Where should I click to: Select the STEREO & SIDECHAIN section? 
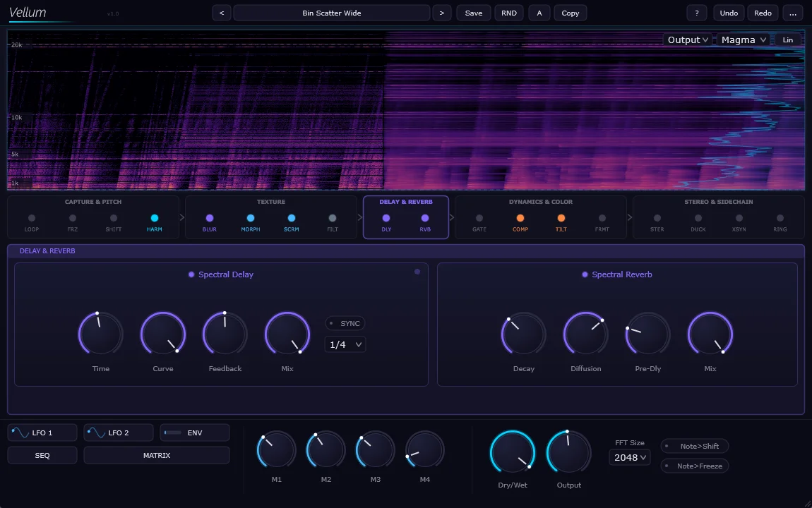coord(719,202)
